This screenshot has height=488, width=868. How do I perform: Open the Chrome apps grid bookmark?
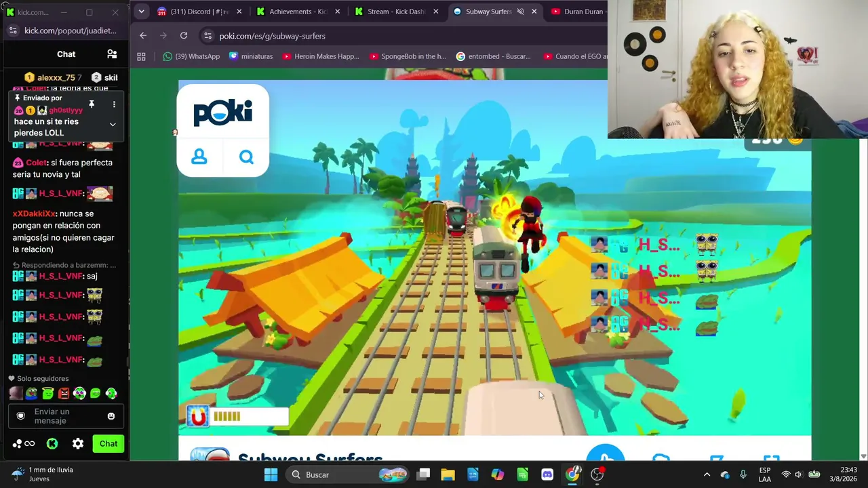141,56
